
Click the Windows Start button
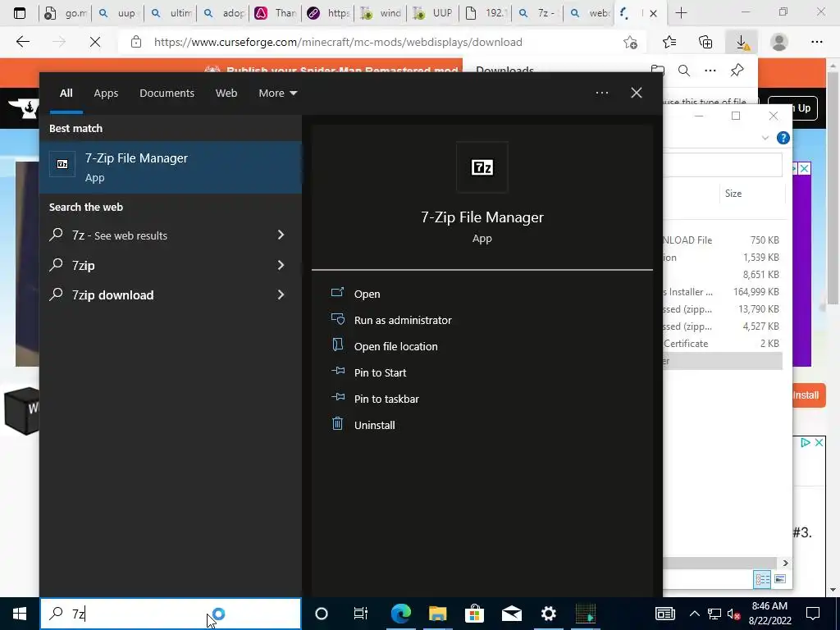(20, 614)
